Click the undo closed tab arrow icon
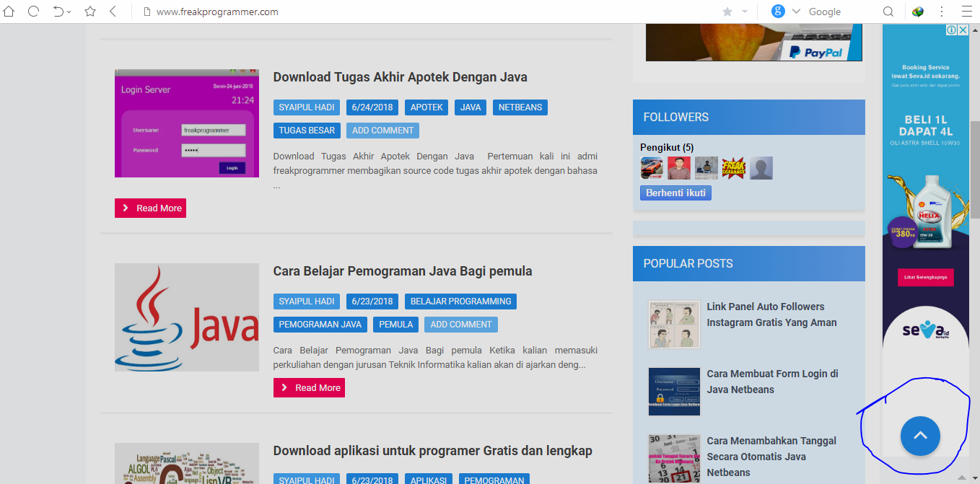Image resolution: width=980 pixels, height=484 pixels. pos(58,12)
